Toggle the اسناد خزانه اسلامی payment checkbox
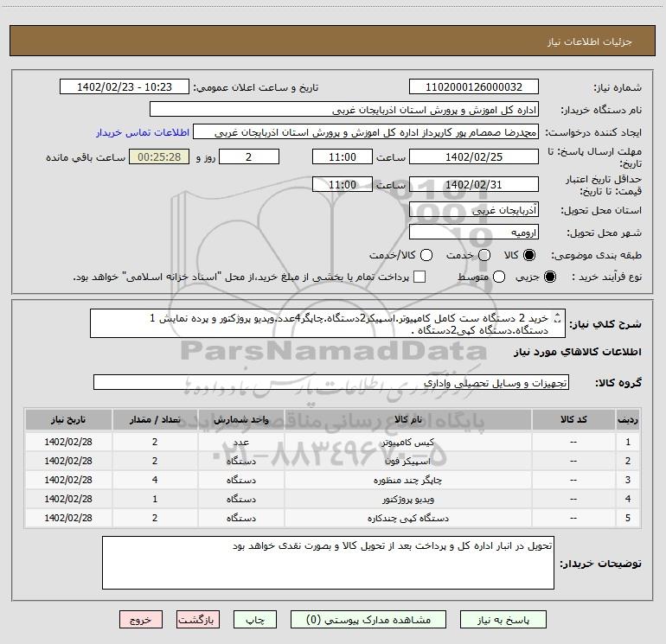666x644 pixels. tap(419, 277)
